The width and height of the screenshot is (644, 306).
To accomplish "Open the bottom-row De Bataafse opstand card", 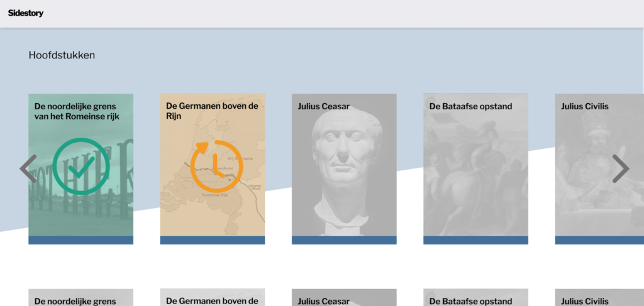I will click(475, 298).
